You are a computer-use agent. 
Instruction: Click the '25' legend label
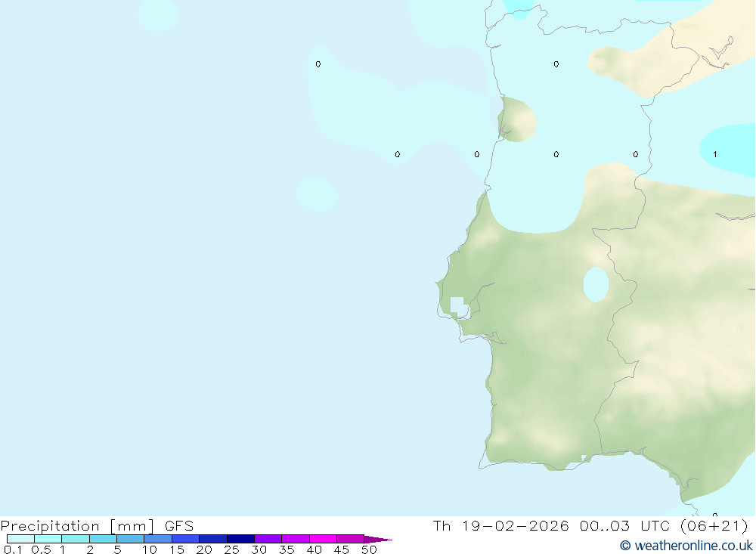click(231, 549)
